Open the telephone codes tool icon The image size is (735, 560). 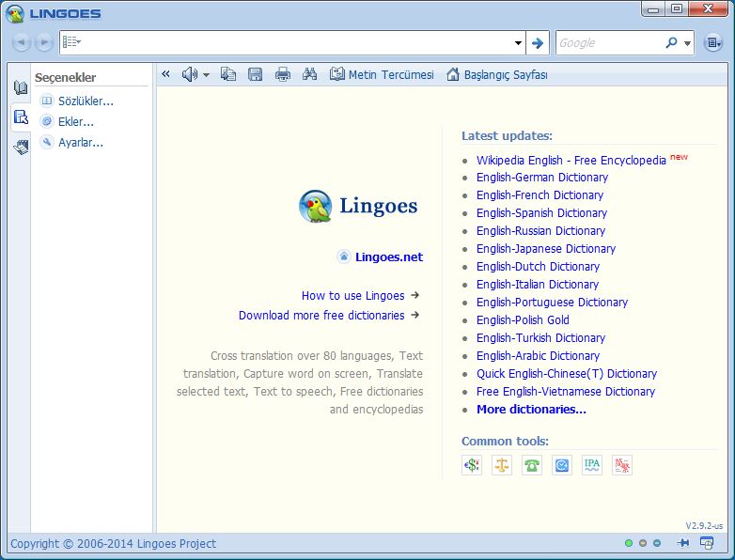pos(532,465)
